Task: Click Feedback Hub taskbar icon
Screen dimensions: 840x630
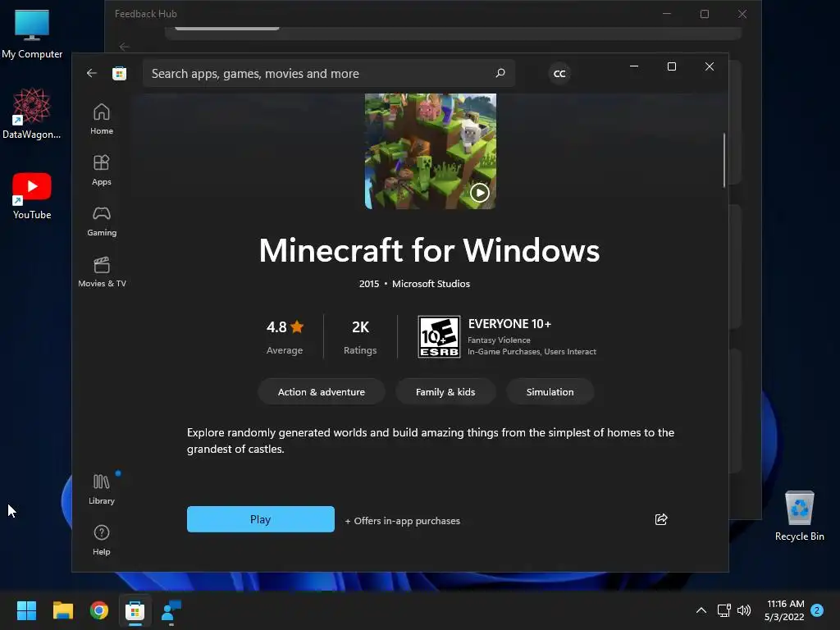Action: [x=171, y=610]
